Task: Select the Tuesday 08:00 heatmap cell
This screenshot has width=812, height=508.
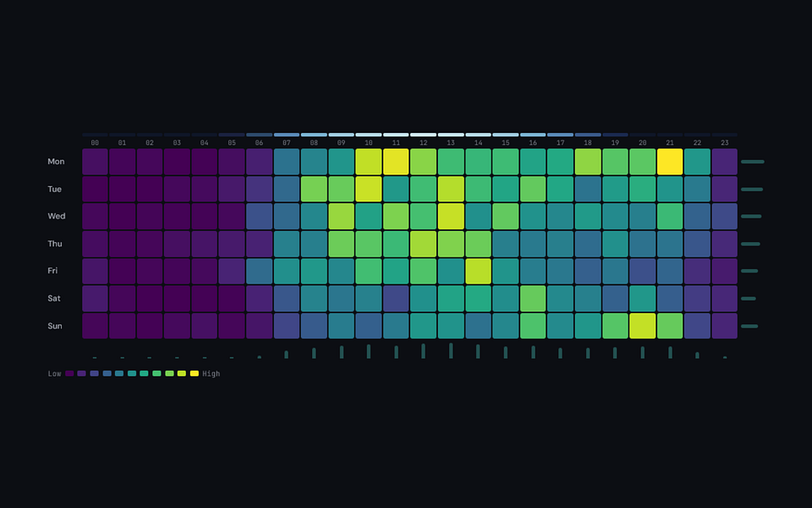Action: point(314,189)
